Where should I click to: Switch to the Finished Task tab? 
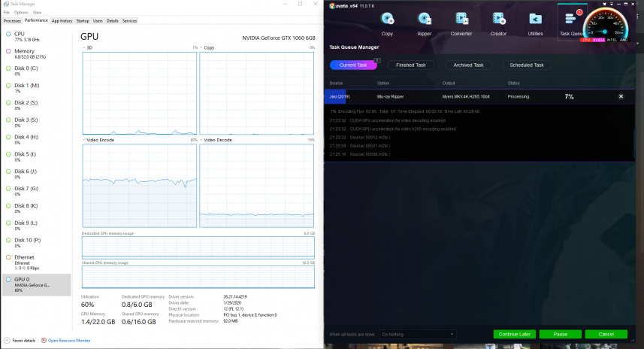(411, 65)
